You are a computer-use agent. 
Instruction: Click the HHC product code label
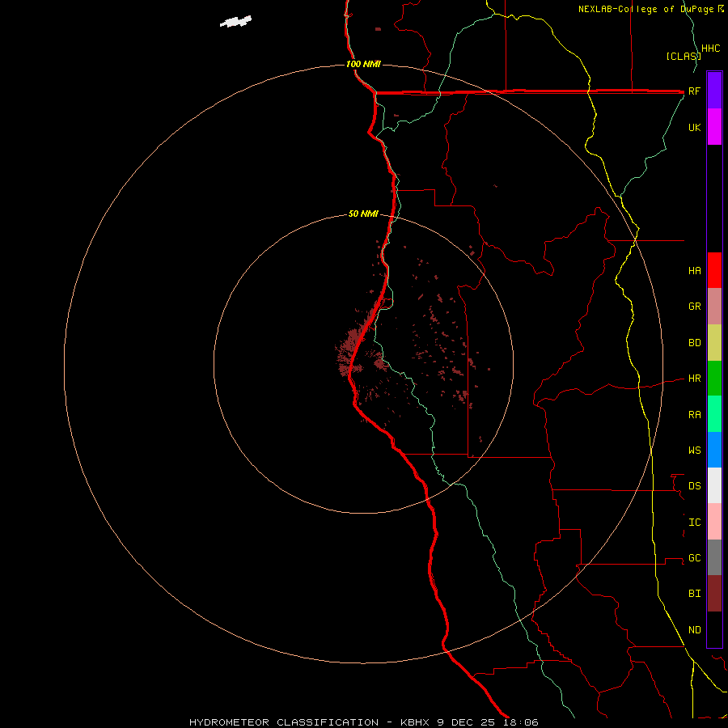point(710,49)
